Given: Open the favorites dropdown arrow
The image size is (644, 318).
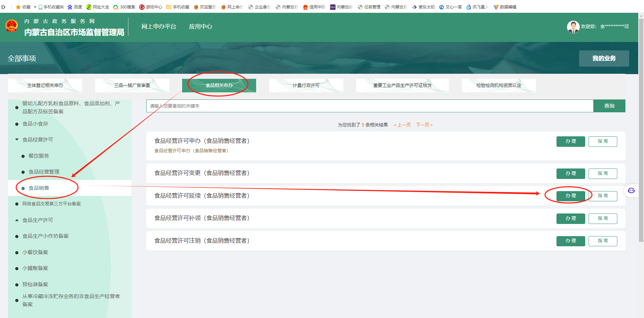Looking at the screenshot, I should pyautogui.click(x=35, y=7).
